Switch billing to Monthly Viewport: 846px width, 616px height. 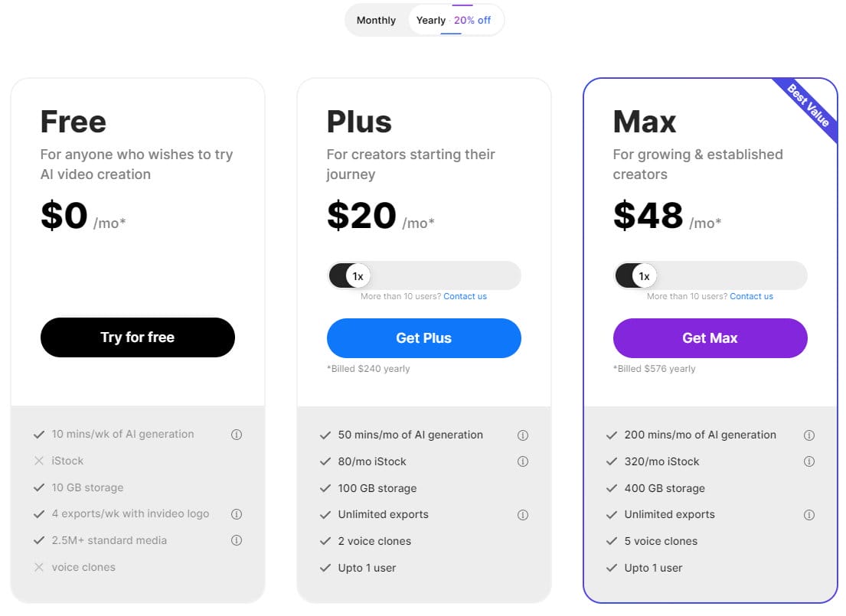pos(376,21)
